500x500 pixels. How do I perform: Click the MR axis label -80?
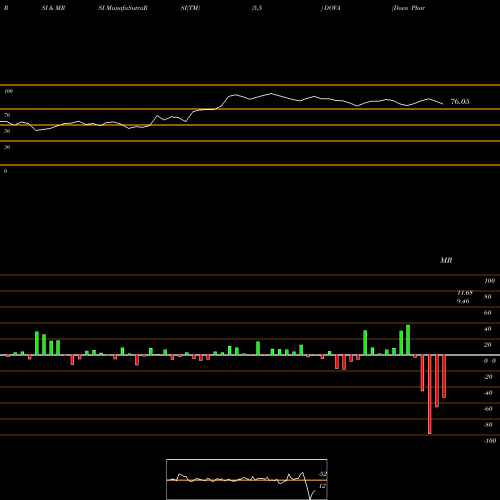pos(488,425)
